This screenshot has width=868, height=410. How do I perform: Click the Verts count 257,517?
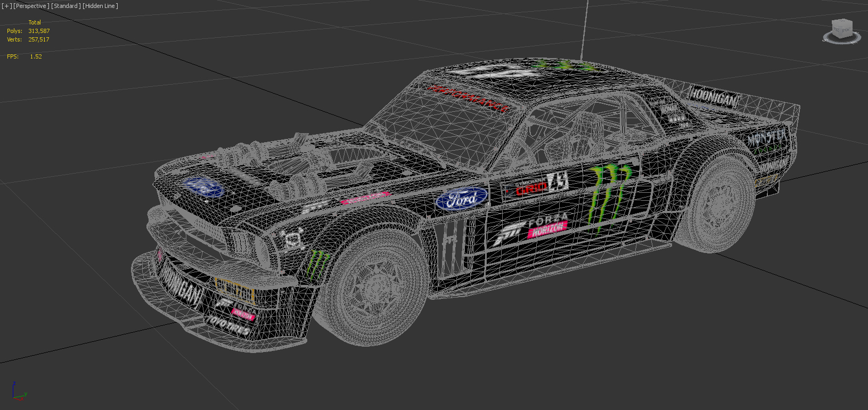(39, 39)
